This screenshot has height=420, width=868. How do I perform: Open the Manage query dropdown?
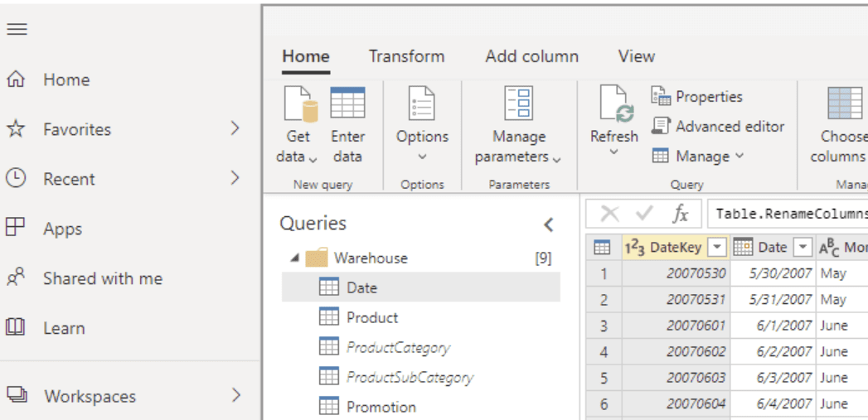click(698, 157)
